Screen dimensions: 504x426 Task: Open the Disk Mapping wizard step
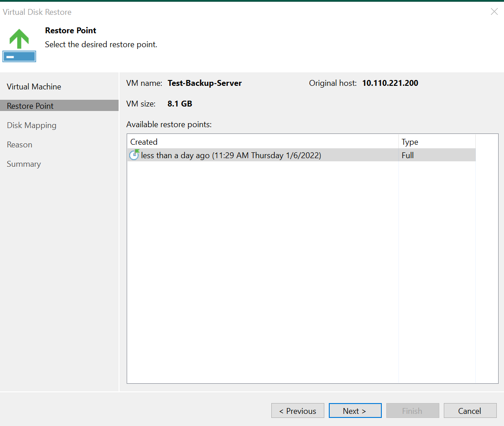31,125
